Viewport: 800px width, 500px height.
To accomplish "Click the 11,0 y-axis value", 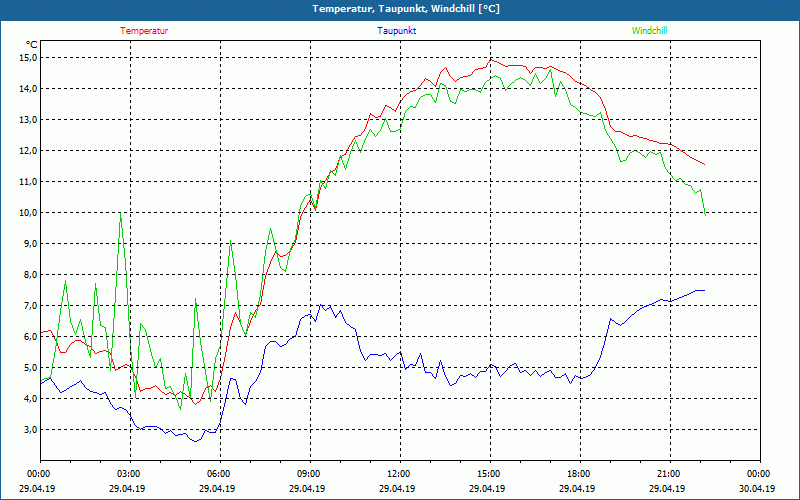I will click(x=29, y=182).
